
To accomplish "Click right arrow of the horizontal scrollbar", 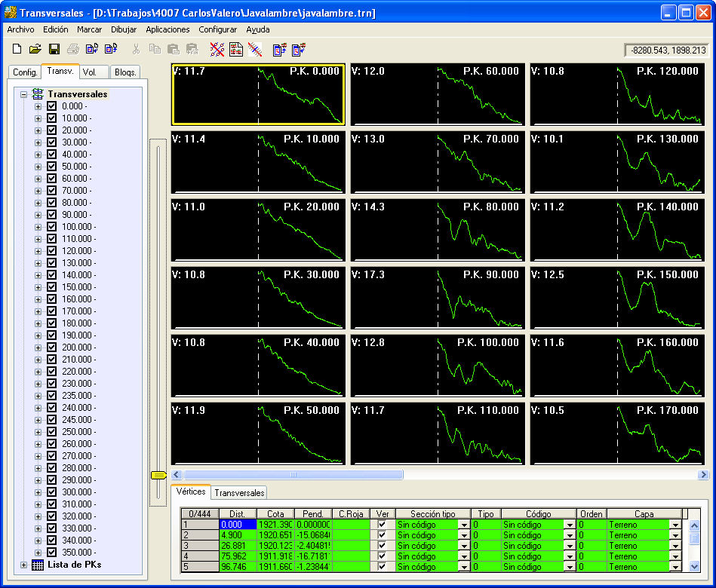I will tap(703, 475).
